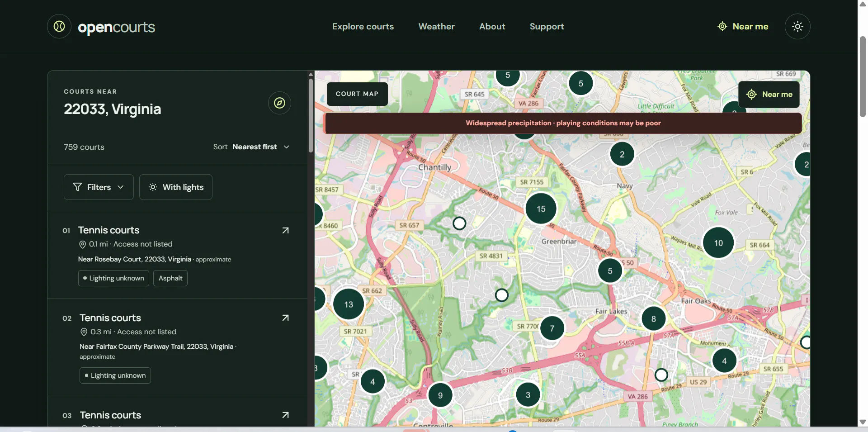Select the map cluster marker showing 3

point(528,395)
